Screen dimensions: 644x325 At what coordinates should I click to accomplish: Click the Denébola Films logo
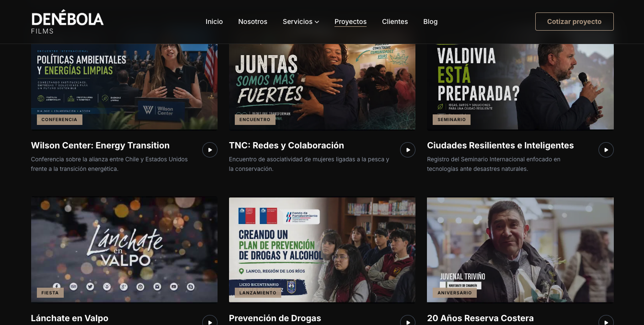pyautogui.click(x=68, y=22)
